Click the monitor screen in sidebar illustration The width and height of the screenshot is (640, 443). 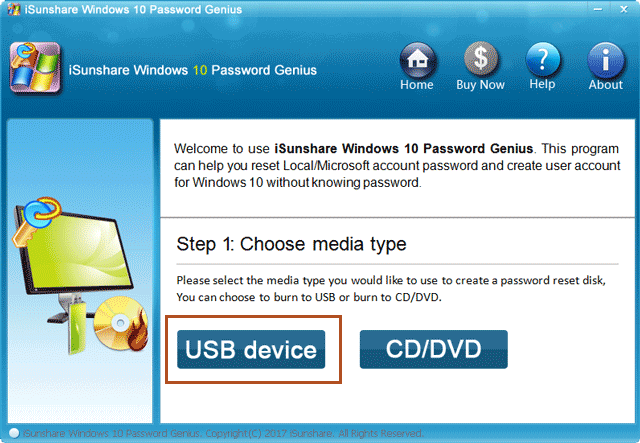pyautogui.click(x=79, y=254)
